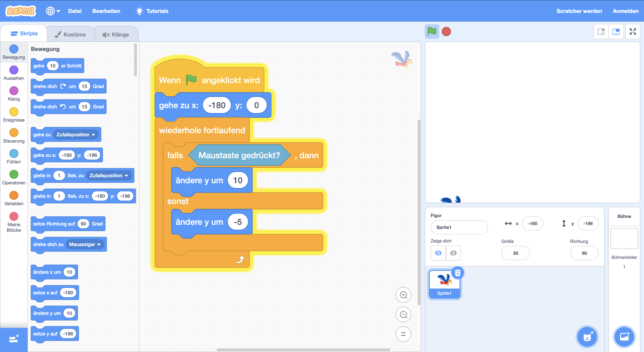Add a new stage backdrop
Screen dimensions: 644x352
(x=624, y=337)
